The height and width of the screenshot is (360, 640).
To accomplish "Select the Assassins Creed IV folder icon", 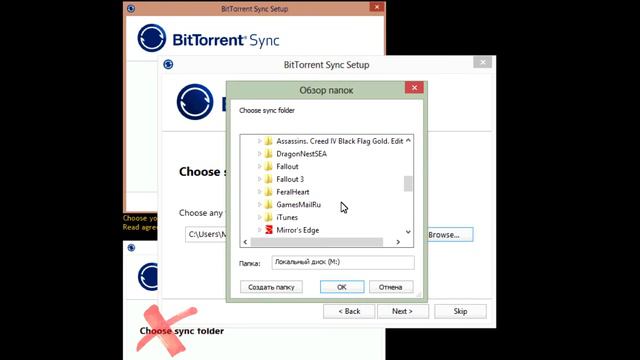I will [x=269, y=141].
